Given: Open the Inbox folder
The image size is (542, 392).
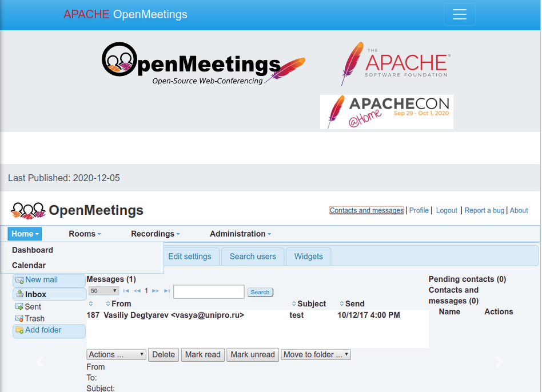Looking at the screenshot, I should 49,294.
